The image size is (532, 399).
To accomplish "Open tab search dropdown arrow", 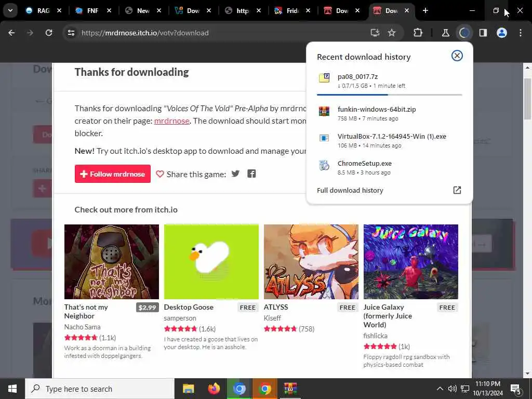I will pyautogui.click(x=10, y=10).
